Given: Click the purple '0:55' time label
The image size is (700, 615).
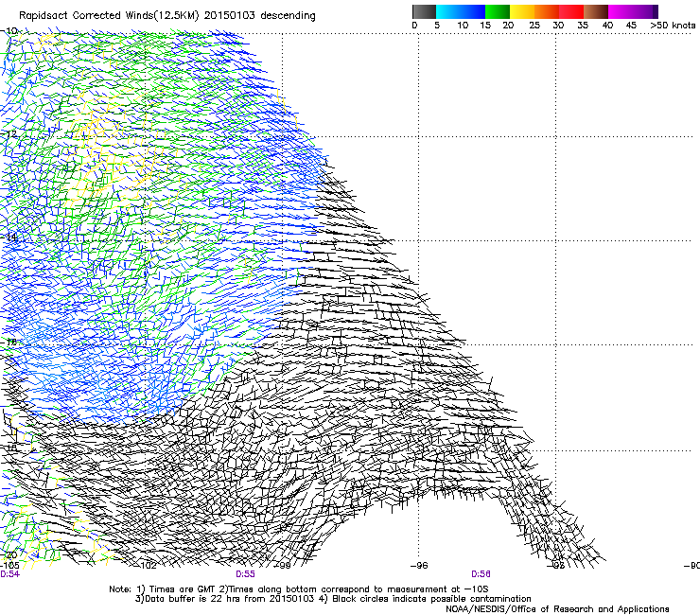Looking at the screenshot, I should (245, 574).
